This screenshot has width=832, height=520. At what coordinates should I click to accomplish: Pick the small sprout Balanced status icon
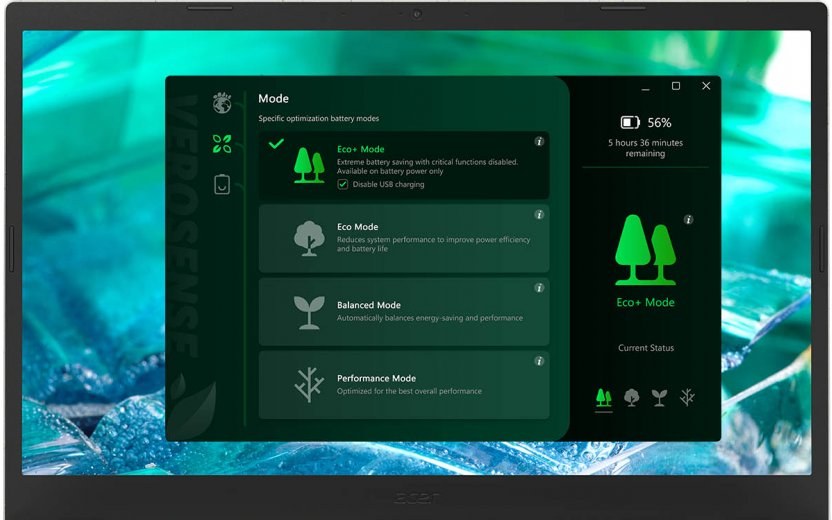coord(659,398)
